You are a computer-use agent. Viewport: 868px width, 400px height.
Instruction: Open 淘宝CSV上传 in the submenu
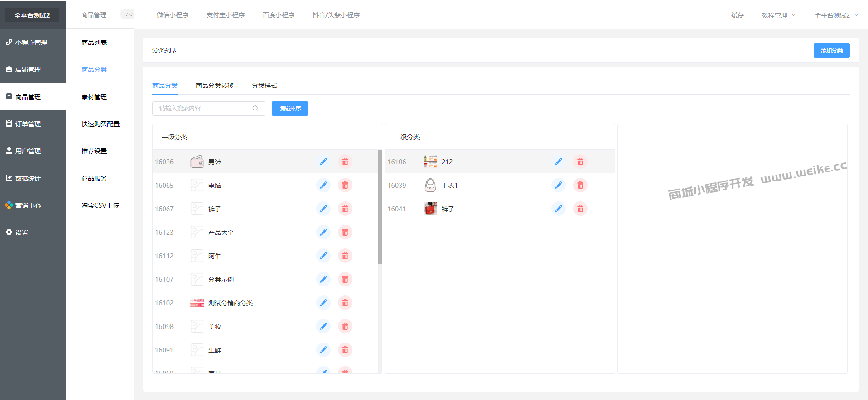pyautogui.click(x=100, y=205)
